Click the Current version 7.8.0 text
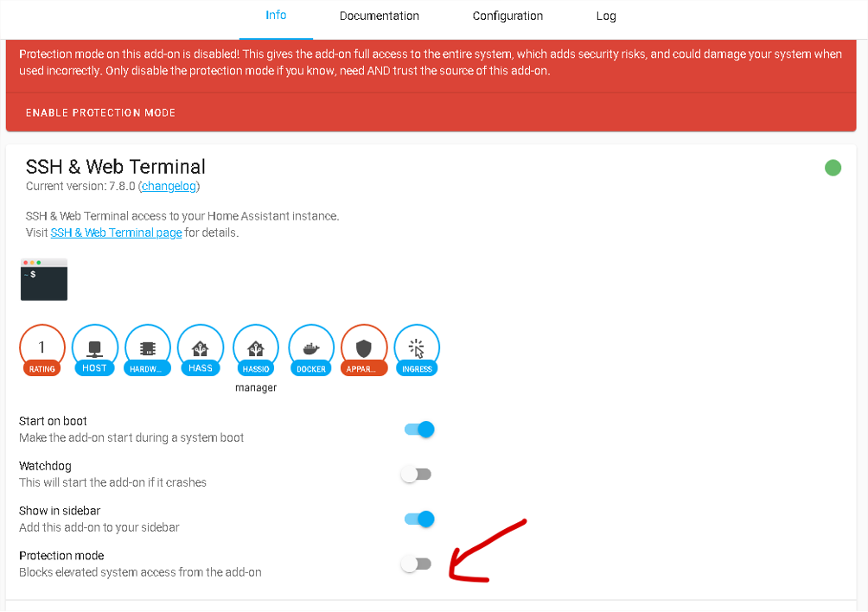The width and height of the screenshot is (868, 612). click(80, 187)
